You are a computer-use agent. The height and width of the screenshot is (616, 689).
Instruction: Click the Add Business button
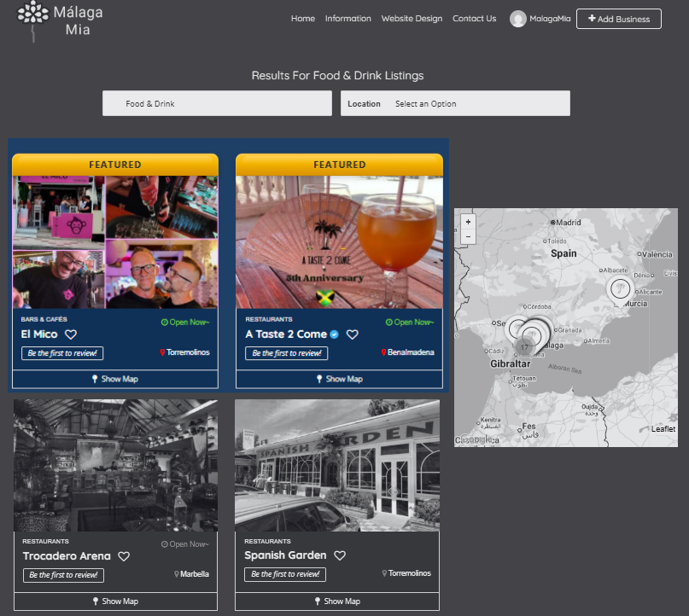tap(619, 19)
